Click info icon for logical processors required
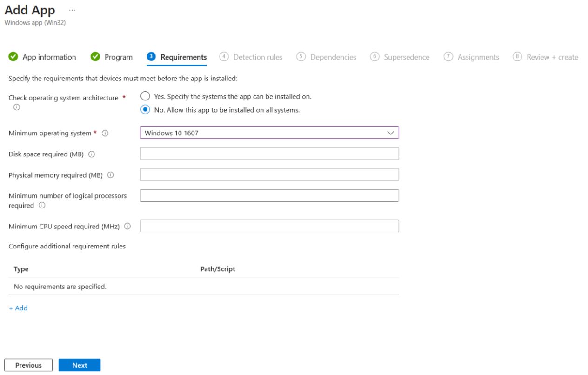 pos(42,206)
